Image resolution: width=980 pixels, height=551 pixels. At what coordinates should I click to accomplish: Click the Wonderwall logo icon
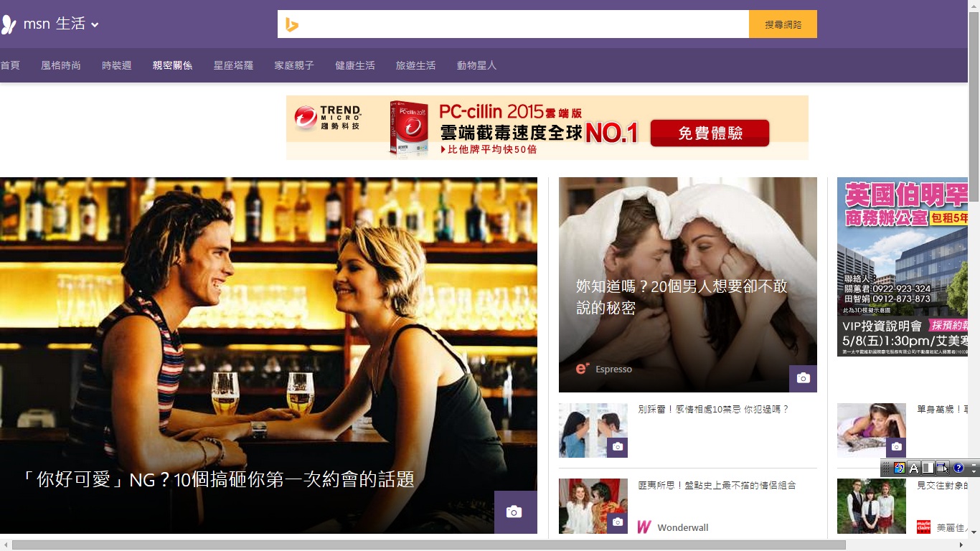[x=644, y=527]
